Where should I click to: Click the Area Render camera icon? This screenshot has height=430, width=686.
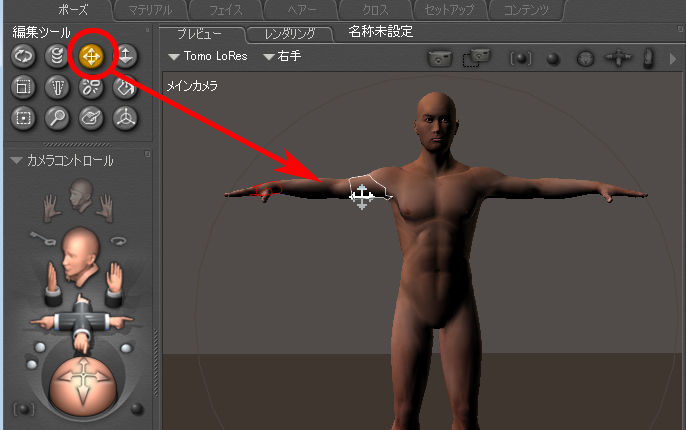click(x=476, y=58)
